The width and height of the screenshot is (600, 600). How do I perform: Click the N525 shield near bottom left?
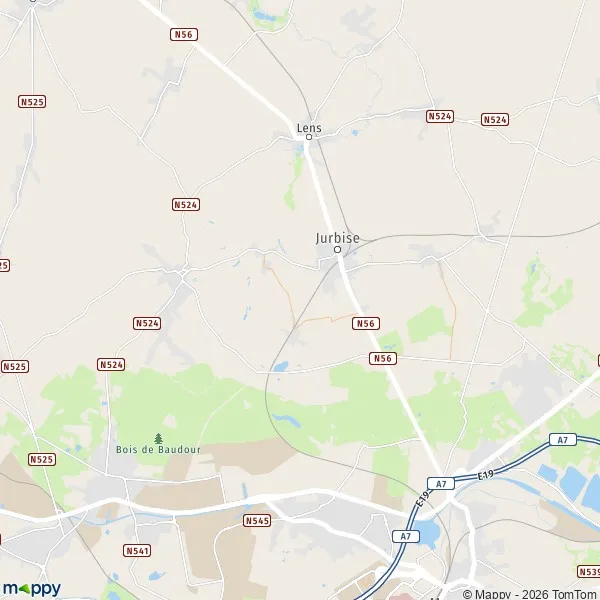pyautogui.click(x=42, y=460)
